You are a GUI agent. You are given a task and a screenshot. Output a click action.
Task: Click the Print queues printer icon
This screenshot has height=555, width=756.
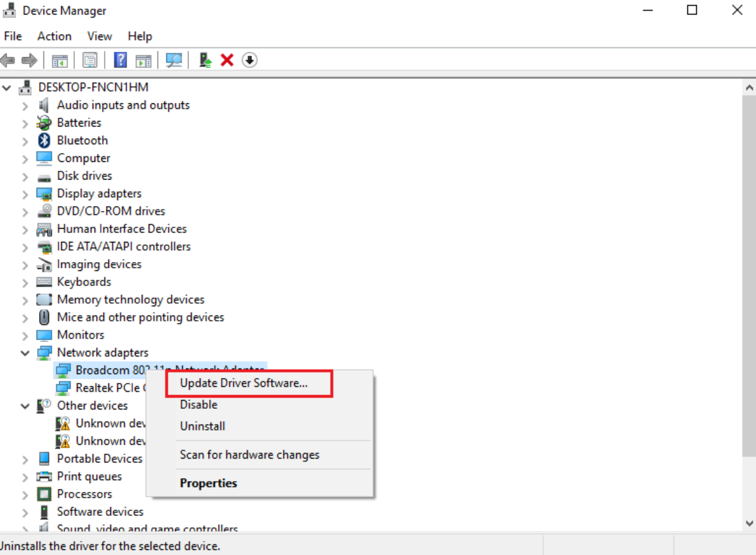click(x=44, y=476)
